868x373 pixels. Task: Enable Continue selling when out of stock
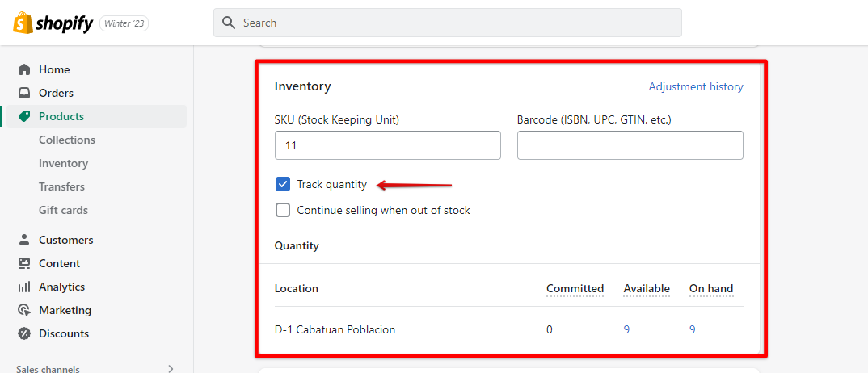tap(283, 210)
